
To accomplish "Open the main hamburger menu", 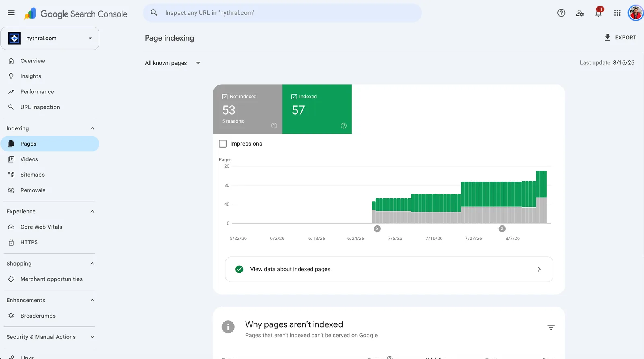I will click(x=11, y=13).
